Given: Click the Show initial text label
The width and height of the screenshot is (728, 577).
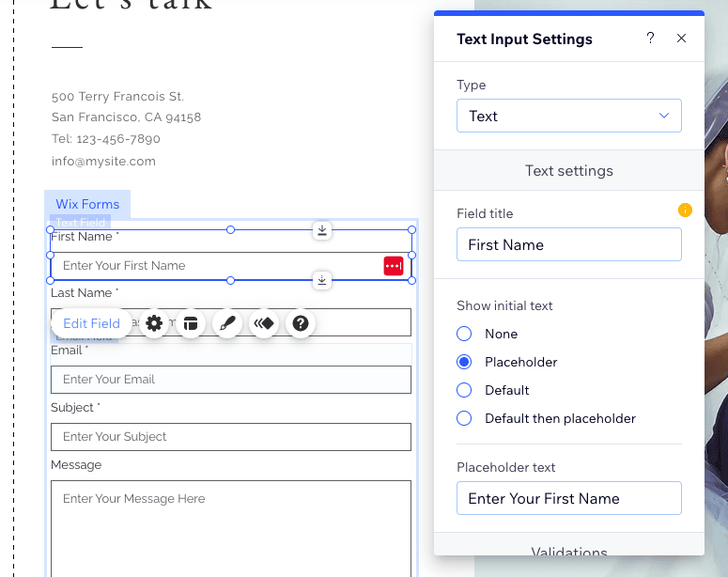Looking at the screenshot, I should [504, 305].
